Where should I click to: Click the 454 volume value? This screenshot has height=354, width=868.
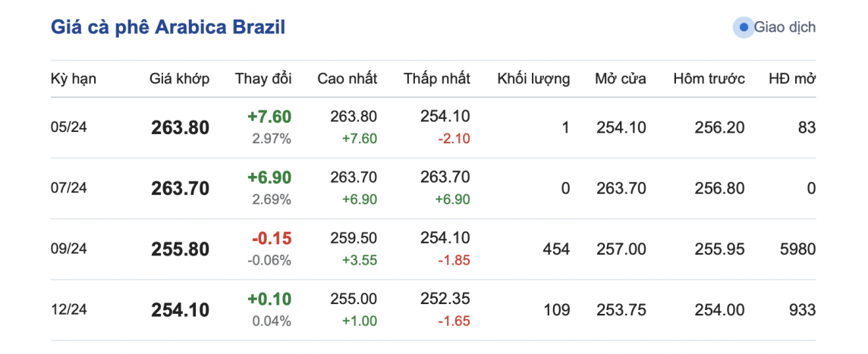point(556,249)
